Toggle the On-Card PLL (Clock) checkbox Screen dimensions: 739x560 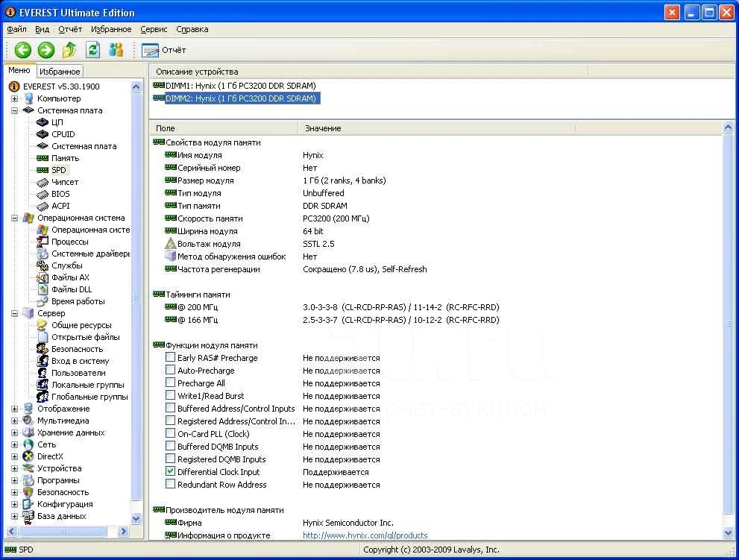[171, 434]
